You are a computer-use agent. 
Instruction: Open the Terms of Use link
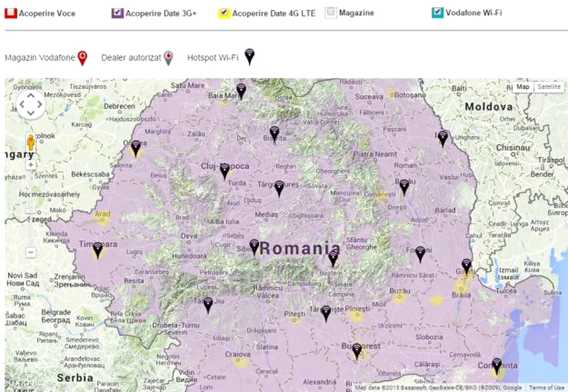point(546,388)
